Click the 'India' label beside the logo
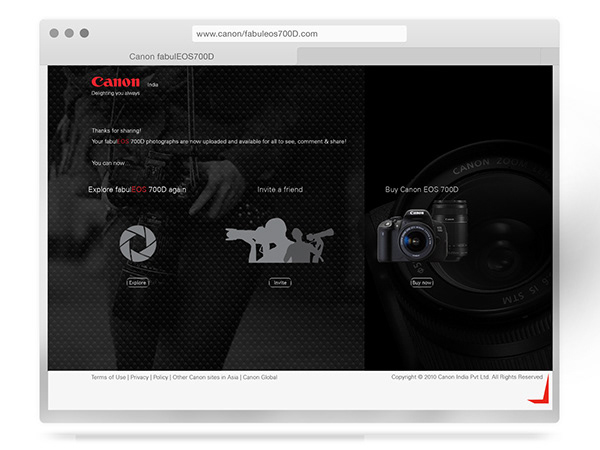Image resolution: width=600 pixels, height=450 pixels. tap(153, 85)
